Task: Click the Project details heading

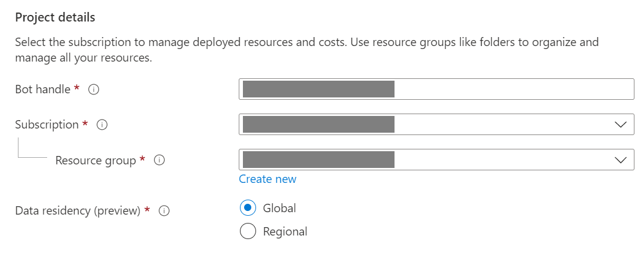Action: 55,17
